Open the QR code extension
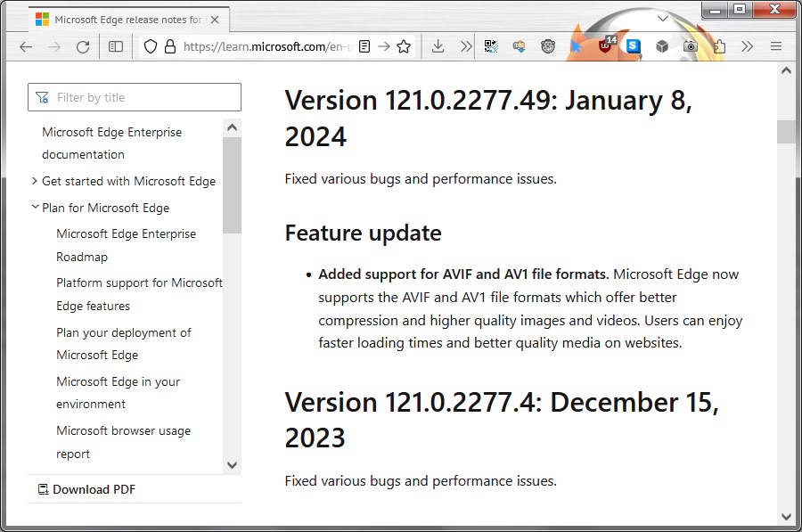 (491, 47)
